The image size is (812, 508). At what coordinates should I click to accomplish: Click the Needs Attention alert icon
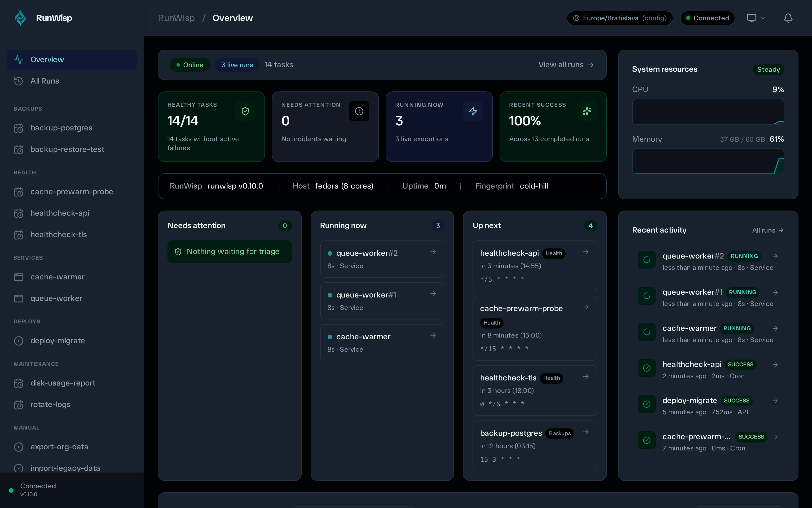coord(359,111)
